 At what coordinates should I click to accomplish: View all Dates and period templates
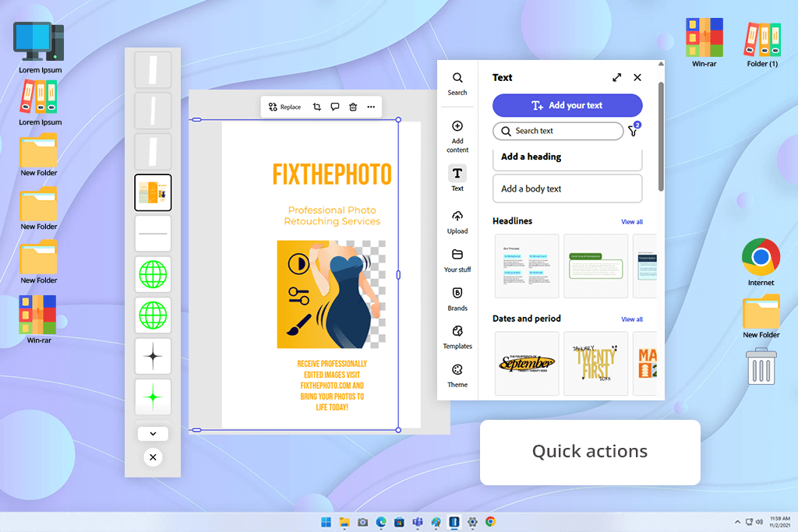(x=631, y=319)
